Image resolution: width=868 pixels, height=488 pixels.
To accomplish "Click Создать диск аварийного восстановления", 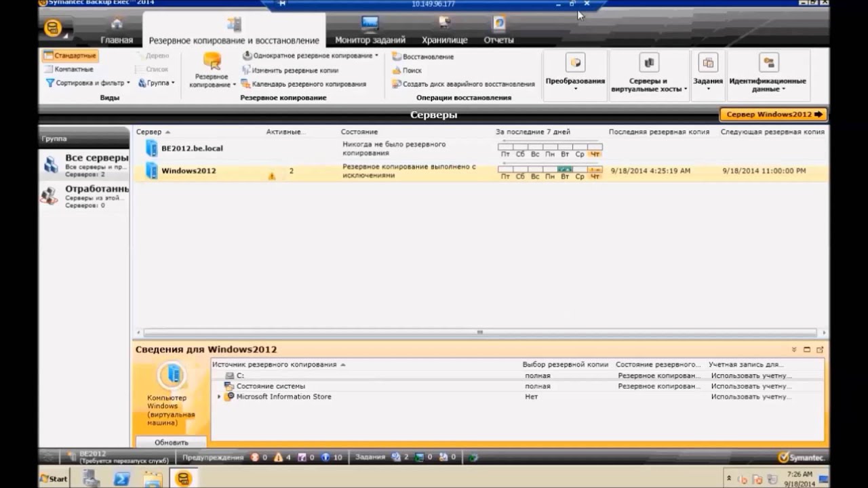I will click(x=463, y=84).
